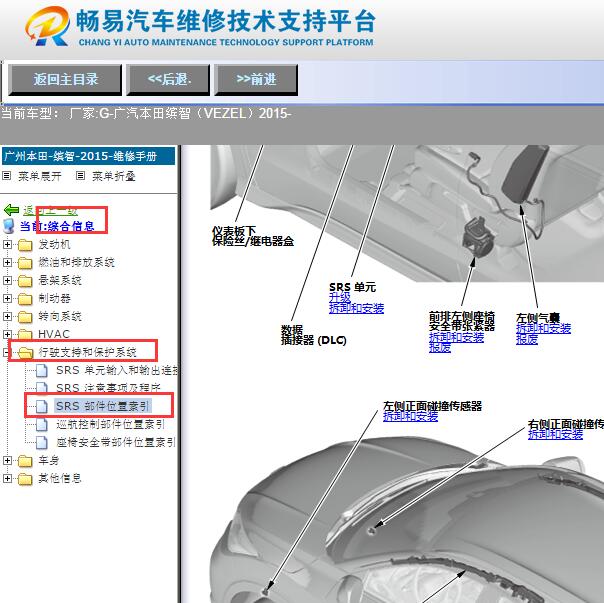Expand the HVAC tree node
The image size is (604, 603).
click(7, 334)
